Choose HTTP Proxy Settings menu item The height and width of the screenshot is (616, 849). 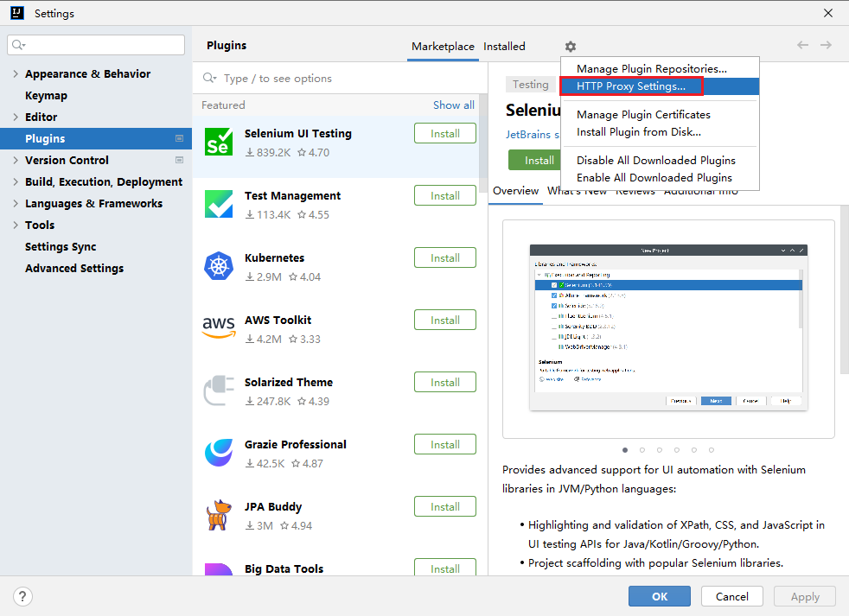tap(660, 86)
